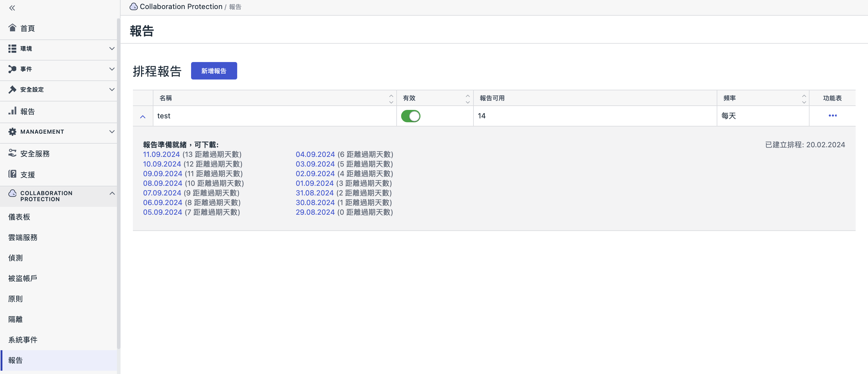
Task: Open 偵測 in the sidebar
Action: [58, 258]
